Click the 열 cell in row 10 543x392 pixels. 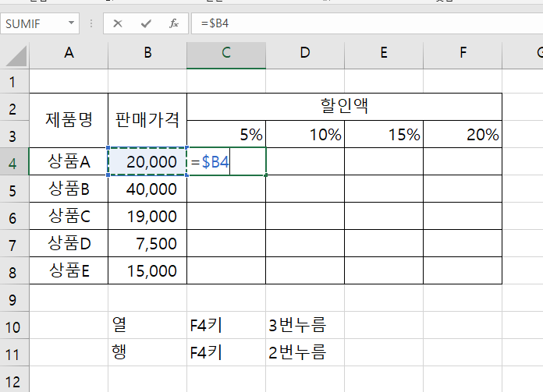click(147, 325)
